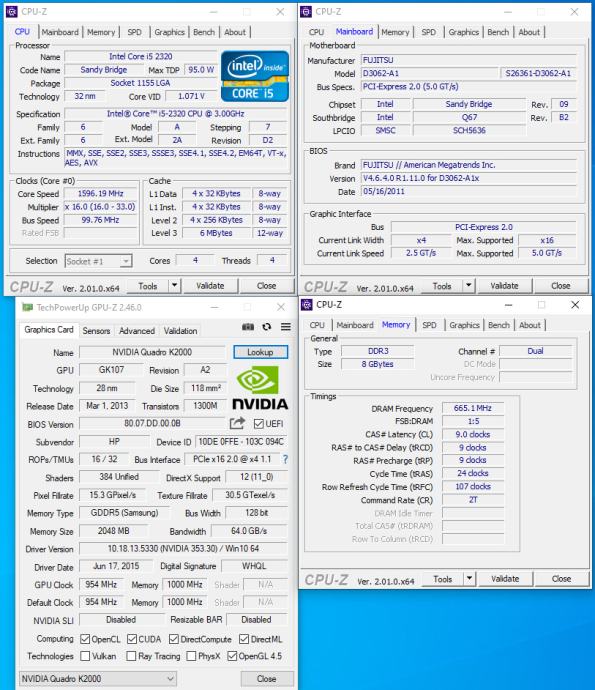The height and width of the screenshot is (690, 595).
Task: Click the Max TDP value 95.0 W
Action: pyautogui.click(x=201, y=70)
